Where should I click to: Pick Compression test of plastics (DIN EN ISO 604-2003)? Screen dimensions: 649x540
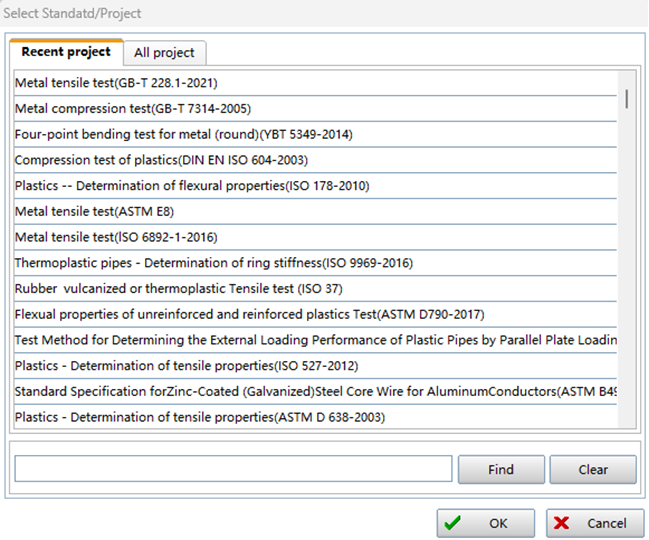(161, 160)
